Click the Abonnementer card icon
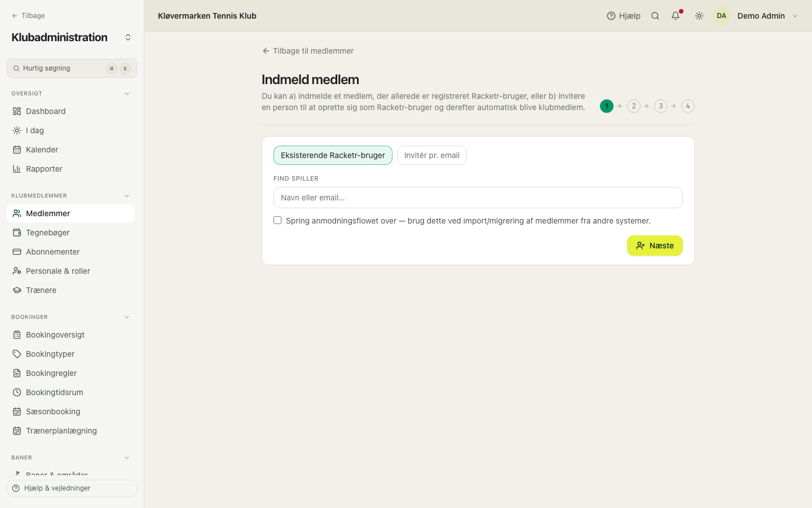 point(17,252)
